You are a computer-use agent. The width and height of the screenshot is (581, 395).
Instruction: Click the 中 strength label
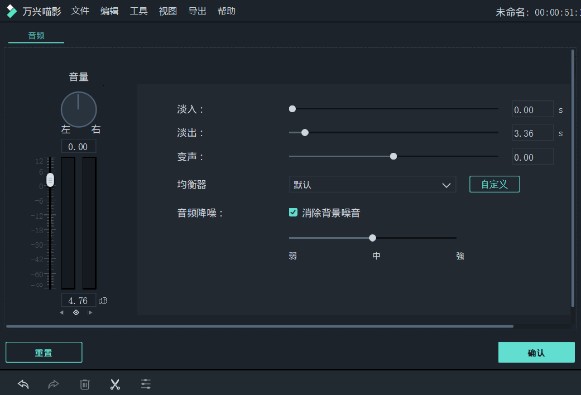pyautogui.click(x=376, y=256)
